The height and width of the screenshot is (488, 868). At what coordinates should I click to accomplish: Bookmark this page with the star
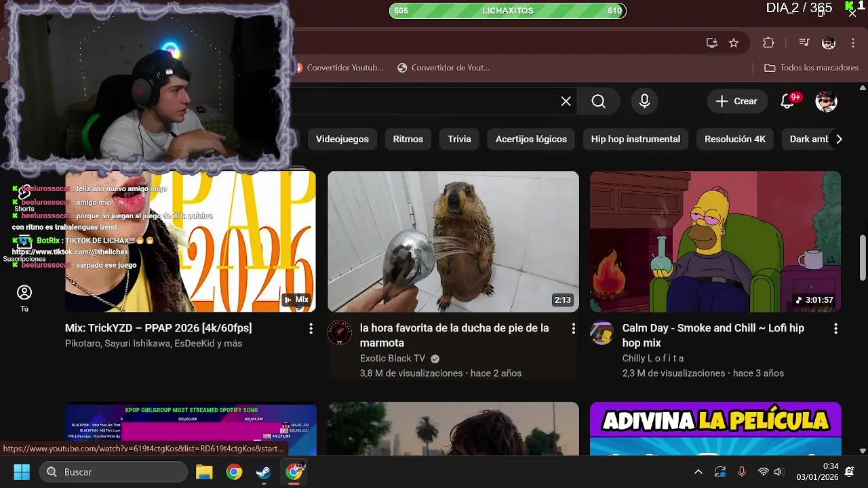[734, 43]
